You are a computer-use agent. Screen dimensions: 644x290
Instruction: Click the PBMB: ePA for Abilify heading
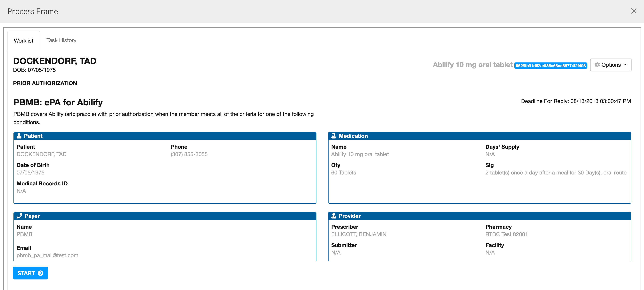[58, 102]
